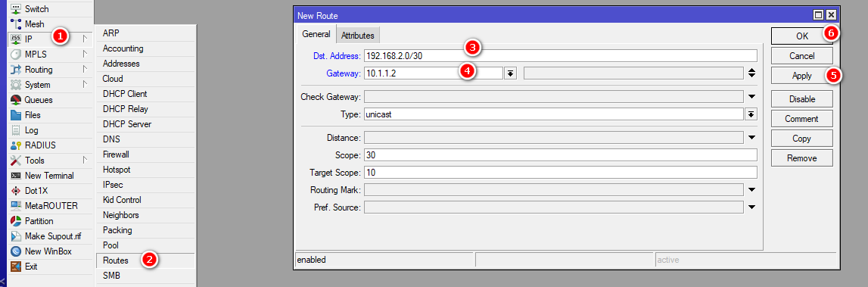Viewport: 868px width, 287px height.
Task: Click the Dot1X icon
Action: point(16,191)
